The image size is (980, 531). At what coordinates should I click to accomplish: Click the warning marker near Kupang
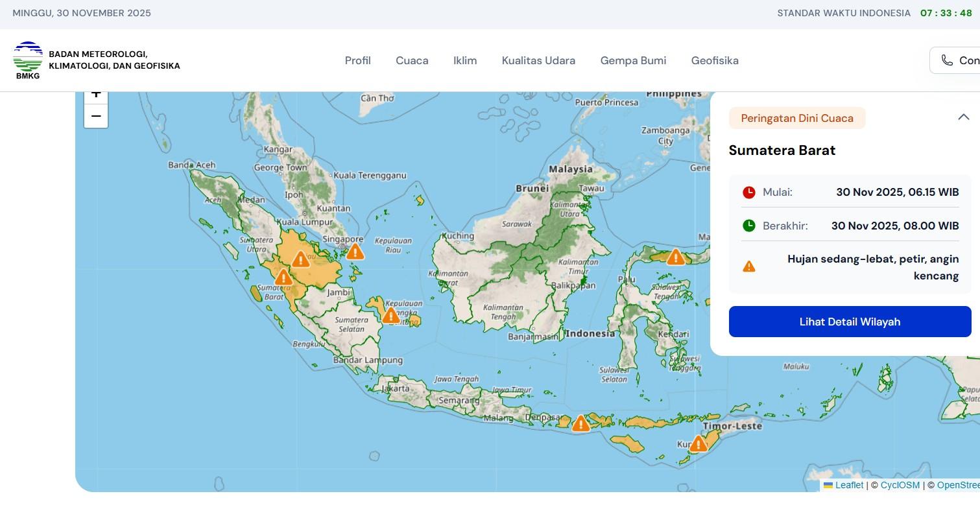click(697, 443)
